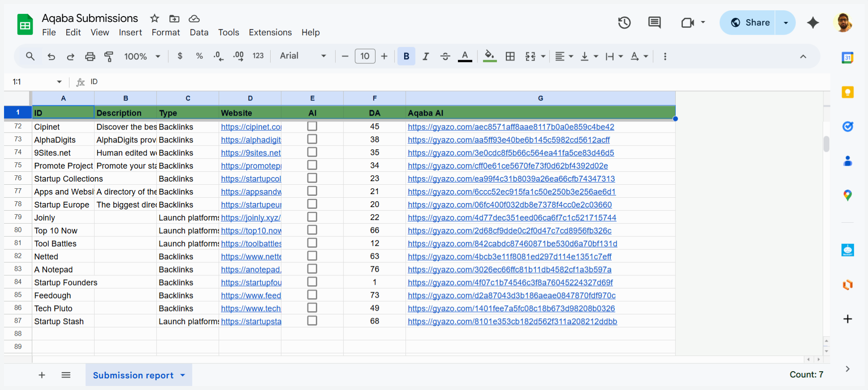Open Submission report sheet tab menu
868x390 pixels.
pos(183,375)
